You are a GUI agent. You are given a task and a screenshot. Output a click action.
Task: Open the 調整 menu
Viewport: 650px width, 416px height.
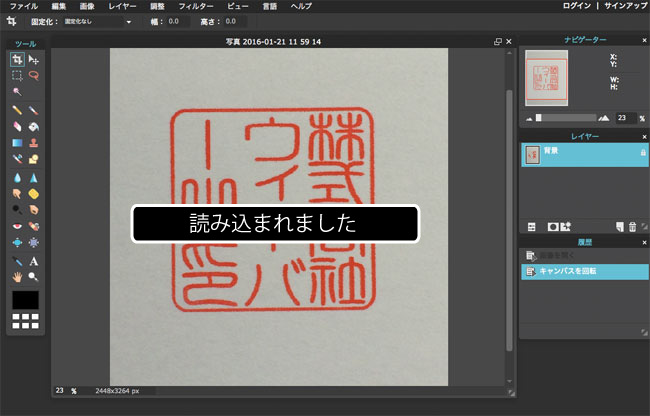[x=158, y=6]
